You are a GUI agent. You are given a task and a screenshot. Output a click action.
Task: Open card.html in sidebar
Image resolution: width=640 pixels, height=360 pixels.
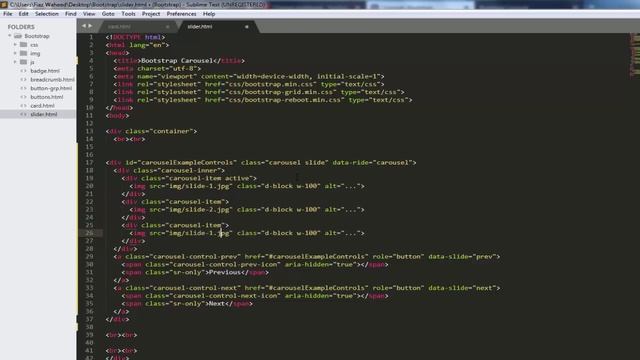42,105
